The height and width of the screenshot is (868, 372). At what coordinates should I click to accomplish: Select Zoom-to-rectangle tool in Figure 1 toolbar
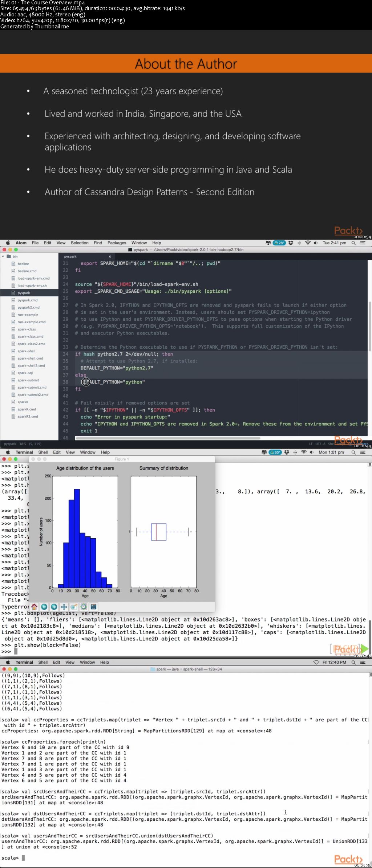pyautogui.click(x=74, y=607)
